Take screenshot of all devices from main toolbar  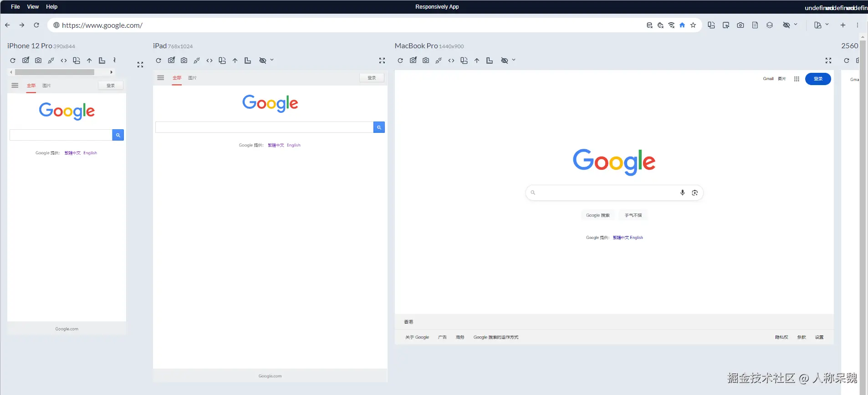coord(740,25)
